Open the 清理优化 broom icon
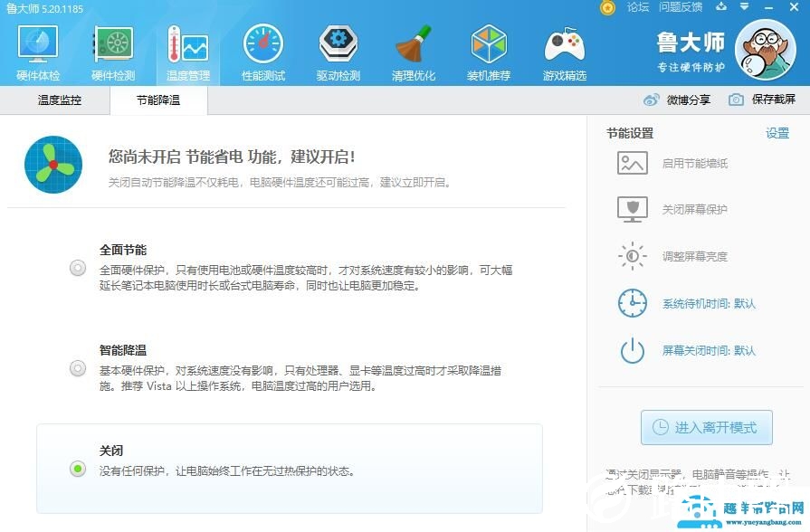810x532 pixels. click(x=414, y=44)
